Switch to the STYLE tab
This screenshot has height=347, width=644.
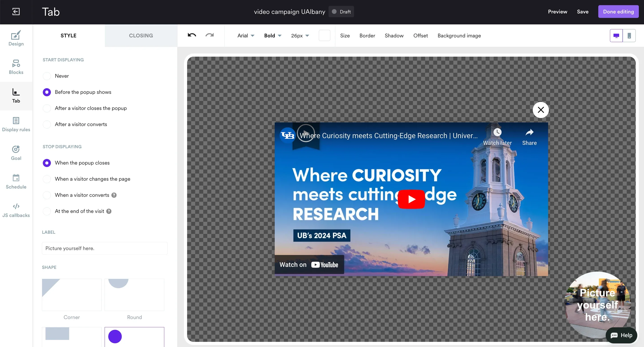tap(69, 36)
